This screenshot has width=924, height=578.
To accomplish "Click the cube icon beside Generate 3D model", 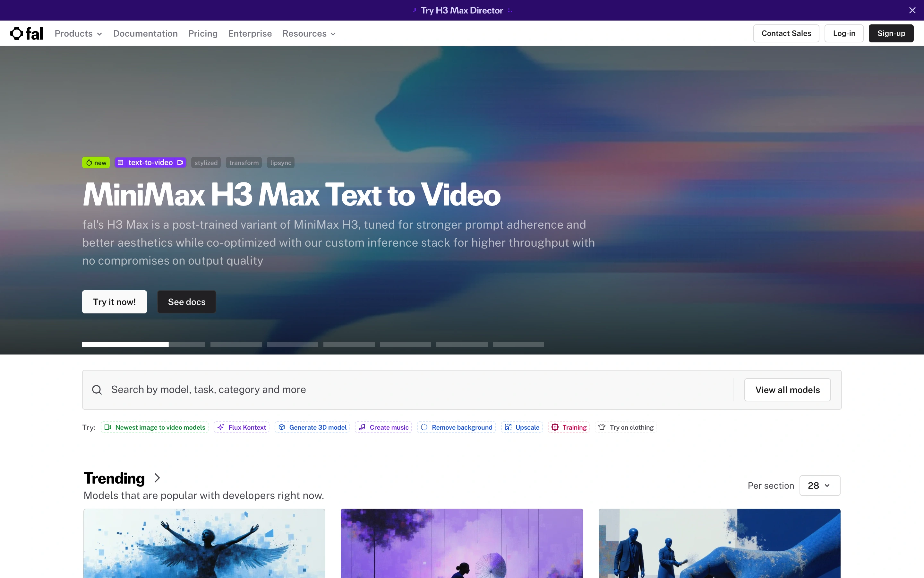I will coord(282,427).
